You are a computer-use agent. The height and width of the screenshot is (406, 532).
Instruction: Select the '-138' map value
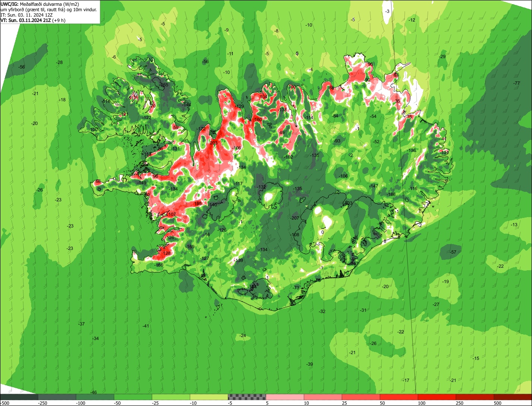pos(283,110)
